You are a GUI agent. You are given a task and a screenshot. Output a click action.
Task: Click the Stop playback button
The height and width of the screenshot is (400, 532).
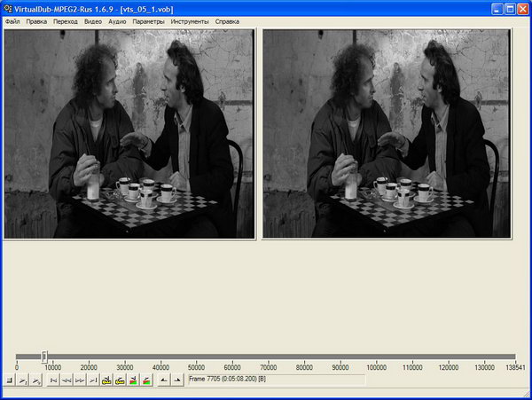[9, 380]
